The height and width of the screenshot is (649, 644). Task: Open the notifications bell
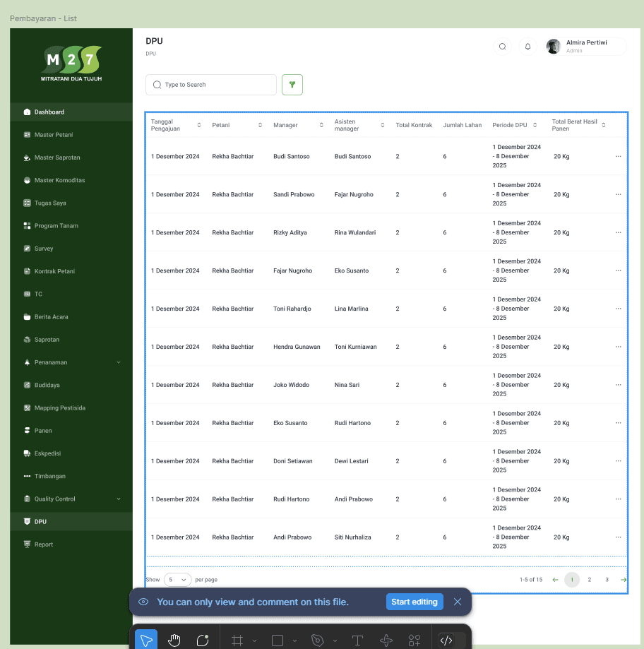tap(527, 47)
